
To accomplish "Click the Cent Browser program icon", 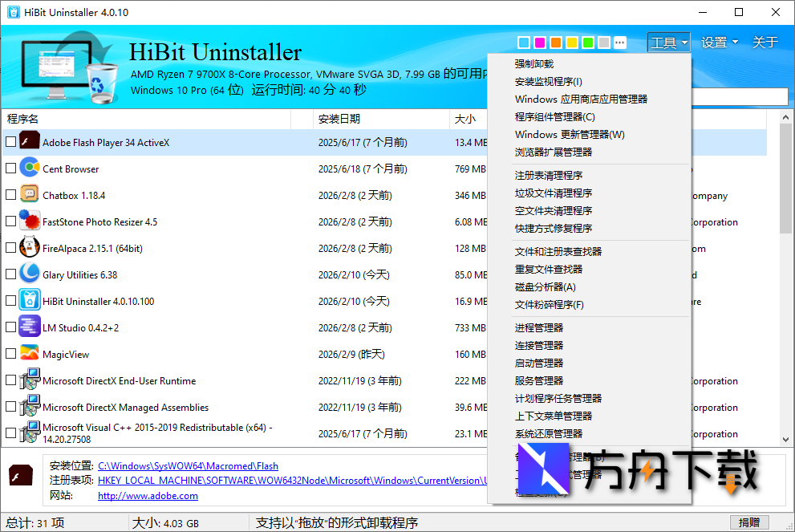I will [x=28, y=168].
